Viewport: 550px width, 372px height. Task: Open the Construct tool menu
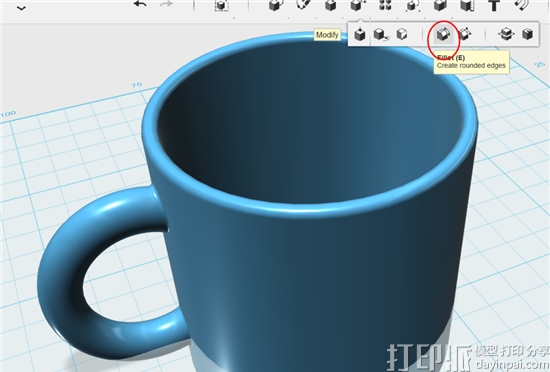point(330,6)
